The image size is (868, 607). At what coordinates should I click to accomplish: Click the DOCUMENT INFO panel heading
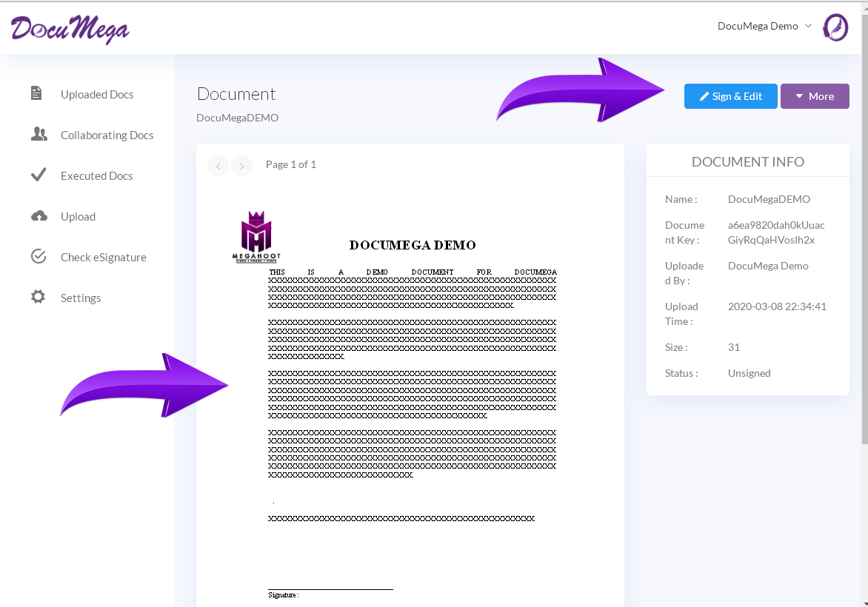pos(748,161)
